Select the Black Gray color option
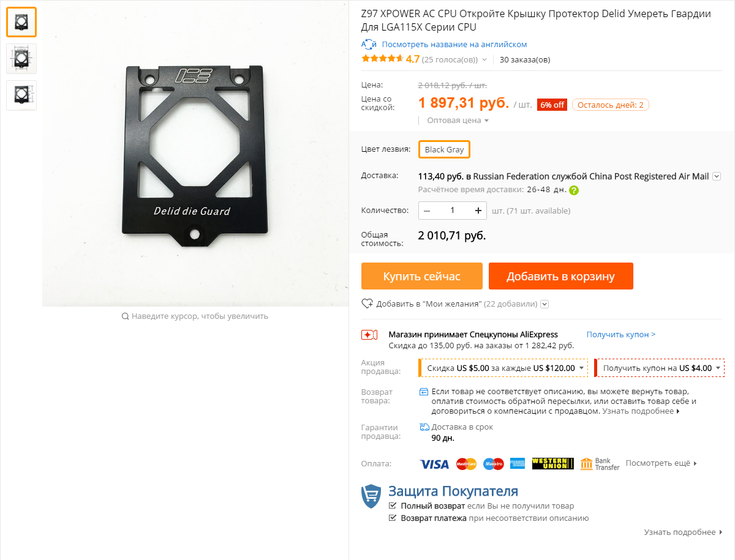 pos(445,150)
